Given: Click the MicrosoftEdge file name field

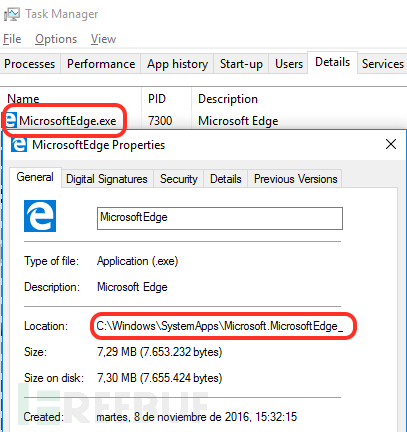Looking at the screenshot, I should pos(220,218).
